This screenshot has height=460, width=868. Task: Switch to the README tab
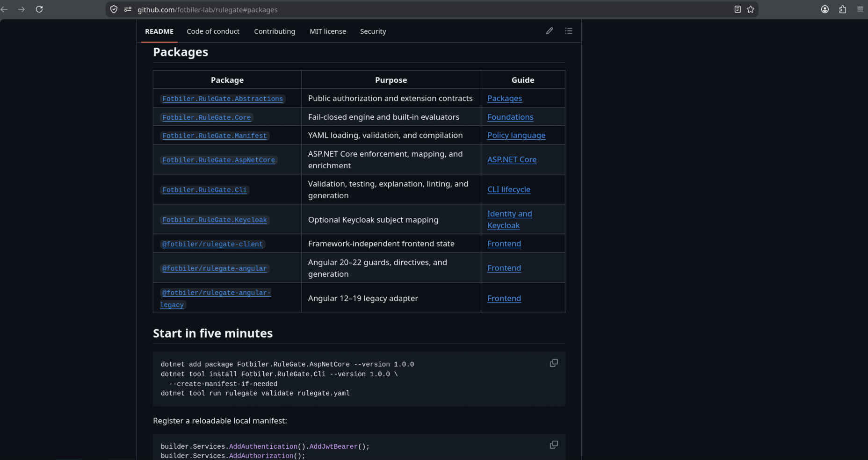click(x=159, y=31)
